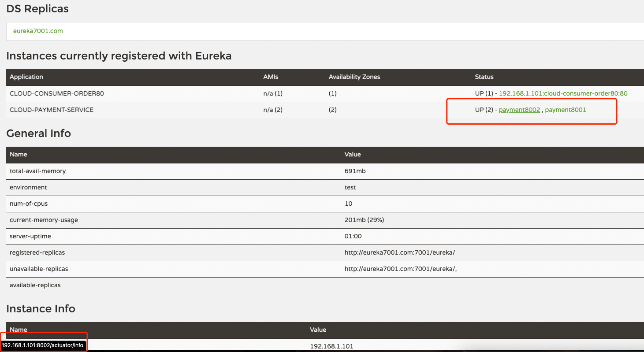This screenshot has height=352, width=644.
Task: Click the 192.168.1.101 Instance Info value
Action: (331, 346)
